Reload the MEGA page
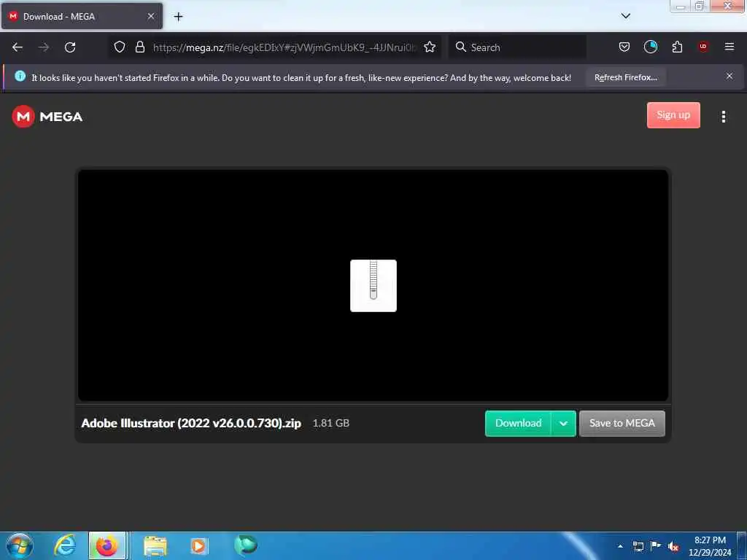This screenshot has height=560, width=747. [x=70, y=47]
